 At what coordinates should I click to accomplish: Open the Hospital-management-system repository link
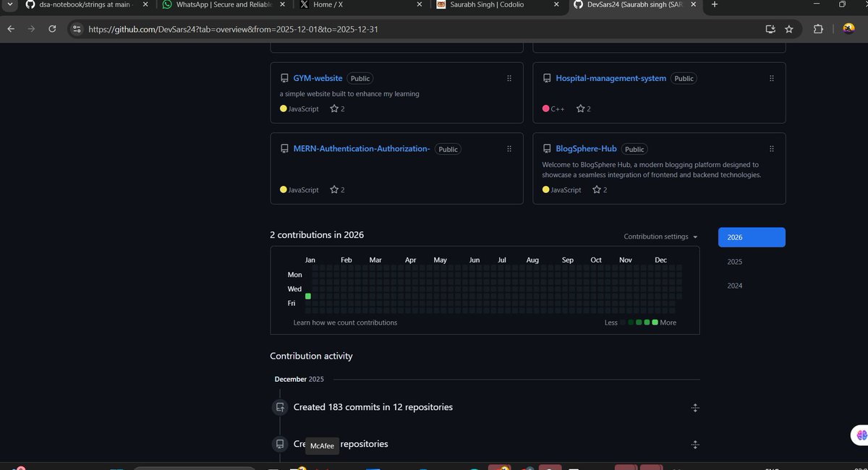pyautogui.click(x=610, y=78)
